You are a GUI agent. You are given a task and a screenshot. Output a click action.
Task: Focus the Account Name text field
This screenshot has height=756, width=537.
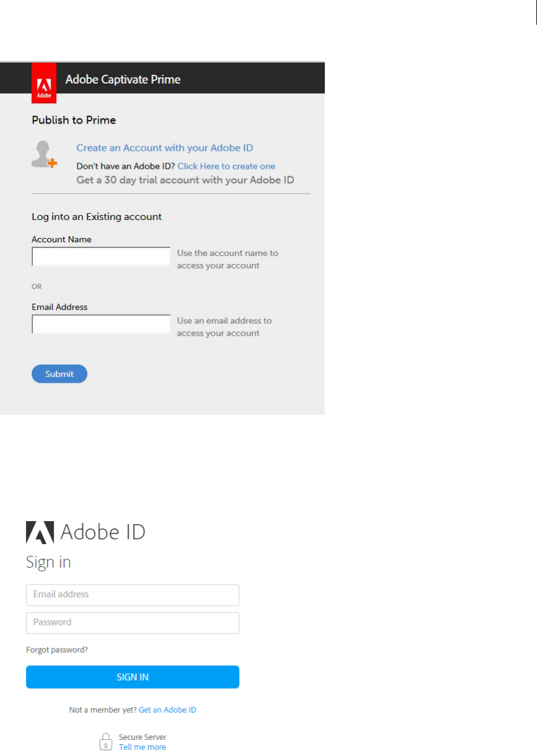click(101, 257)
